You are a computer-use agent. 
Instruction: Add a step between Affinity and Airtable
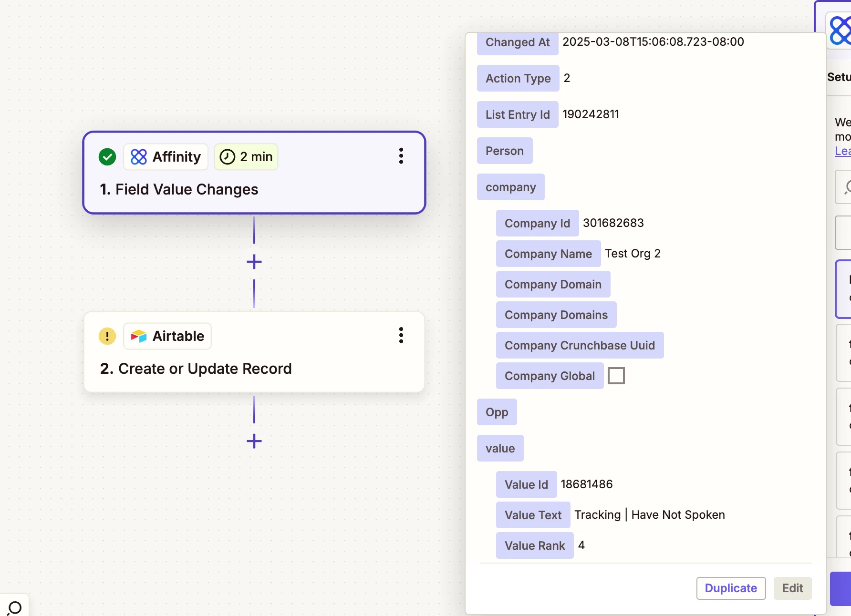[254, 261]
